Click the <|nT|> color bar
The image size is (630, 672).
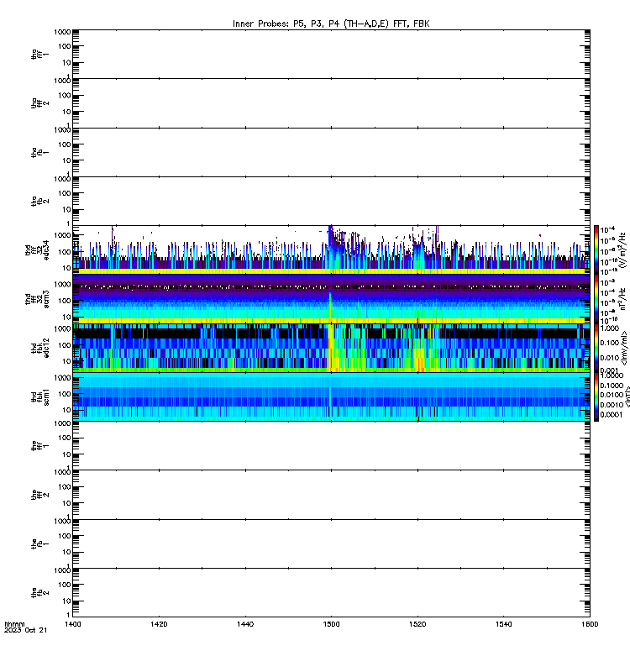point(596,396)
